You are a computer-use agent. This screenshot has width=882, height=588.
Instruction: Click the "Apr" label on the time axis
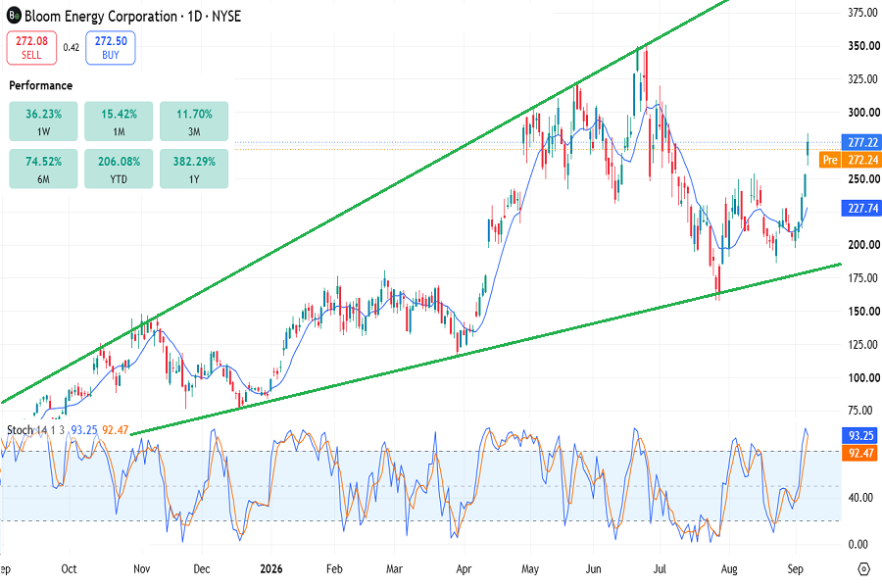pos(464,568)
